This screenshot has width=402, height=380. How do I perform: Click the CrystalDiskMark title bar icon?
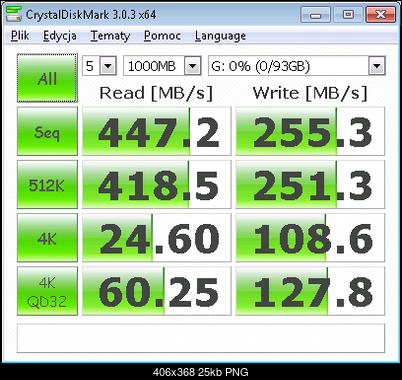click(x=14, y=14)
